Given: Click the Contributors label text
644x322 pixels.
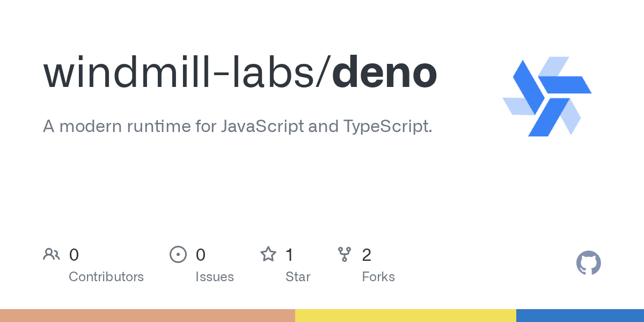Looking at the screenshot, I should pos(106,277).
